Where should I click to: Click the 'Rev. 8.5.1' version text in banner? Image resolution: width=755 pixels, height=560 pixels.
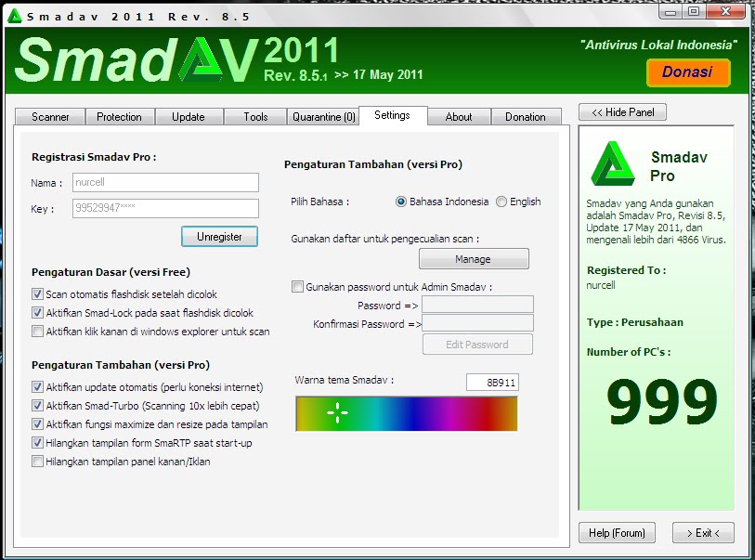coord(295,75)
